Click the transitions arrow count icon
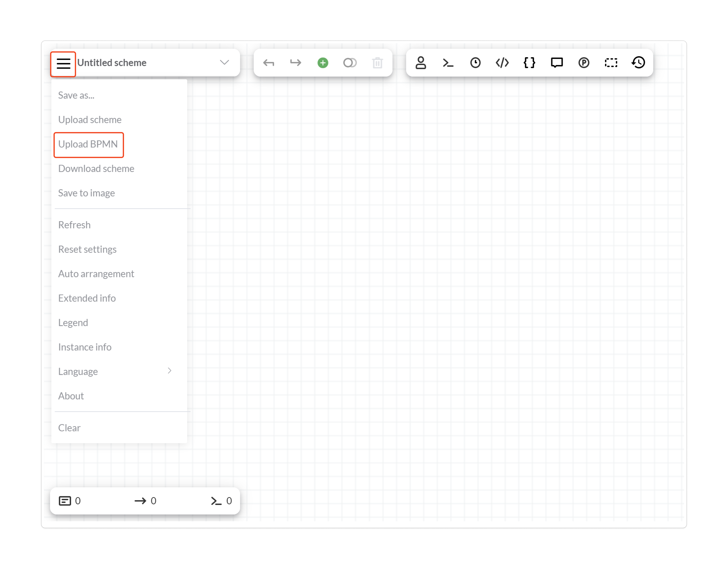The height and width of the screenshot is (570, 728). (140, 501)
